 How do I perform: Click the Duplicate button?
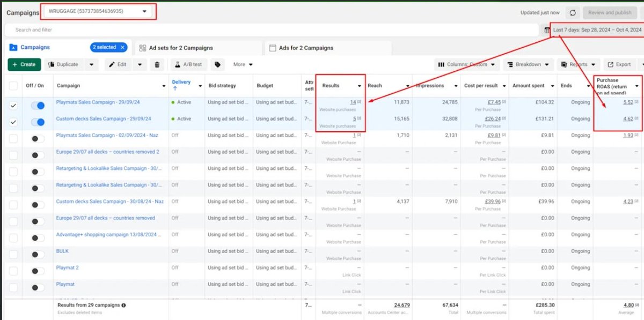(x=63, y=64)
